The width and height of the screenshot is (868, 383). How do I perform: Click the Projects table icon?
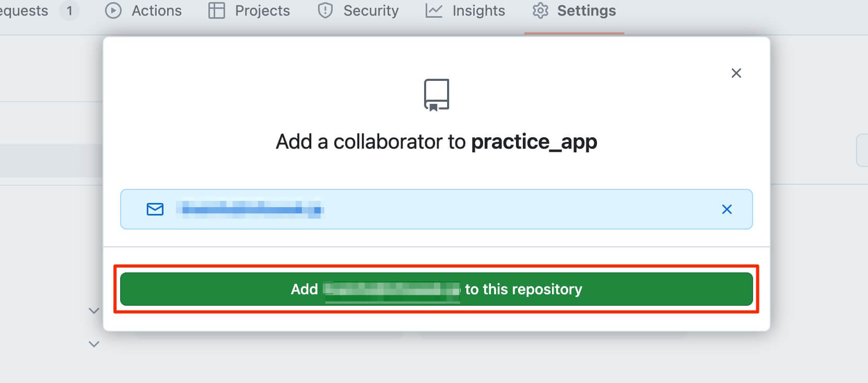pyautogui.click(x=216, y=10)
